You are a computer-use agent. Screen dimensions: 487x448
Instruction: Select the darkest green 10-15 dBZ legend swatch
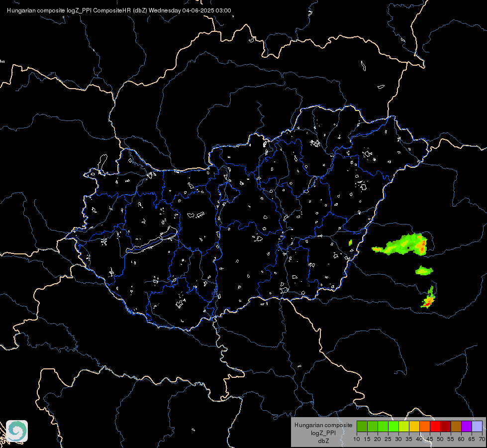362,426
